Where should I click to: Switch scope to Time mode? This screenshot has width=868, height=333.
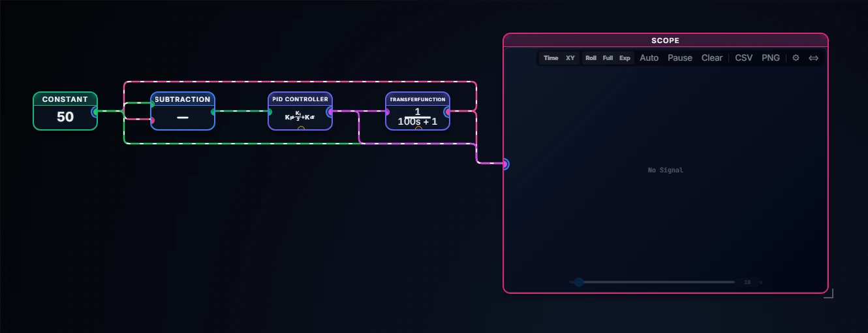pos(551,58)
